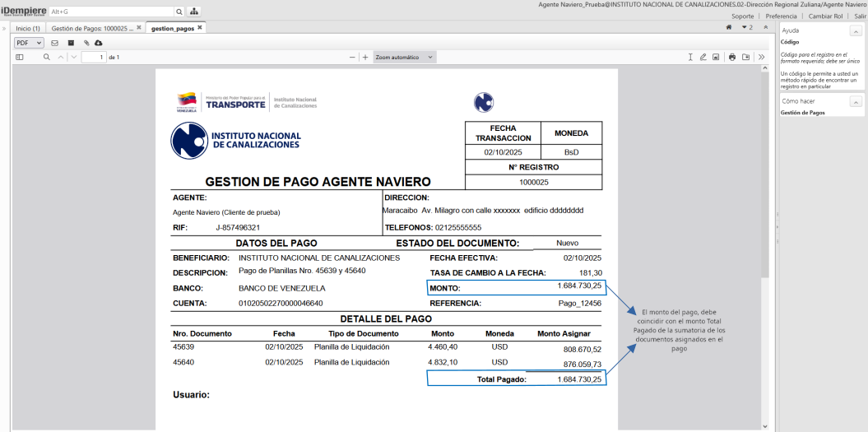Click the global search magnifier icon
The height and width of the screenshot is (432, 868).
(179, 11)
